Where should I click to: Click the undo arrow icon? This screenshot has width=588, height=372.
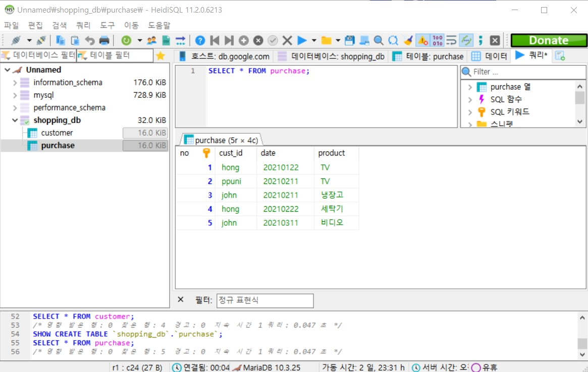[x=90, y=40]
